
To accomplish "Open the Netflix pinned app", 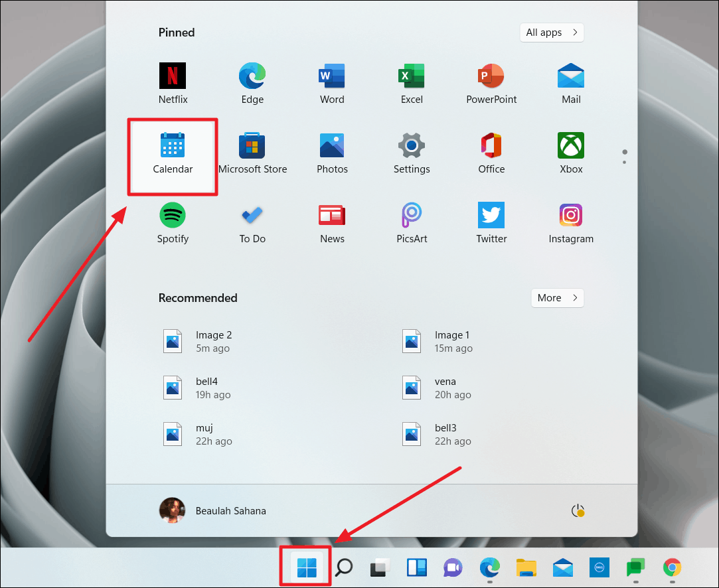I will point(173,84).
